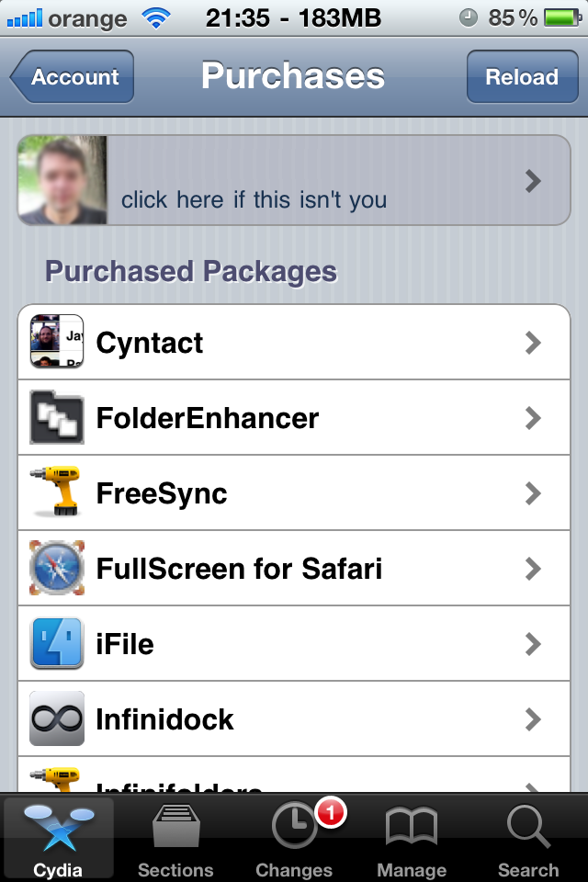Go back using the Account button
Image resolution: width=588 pixels, height=882 pixels.
(72, 76)
